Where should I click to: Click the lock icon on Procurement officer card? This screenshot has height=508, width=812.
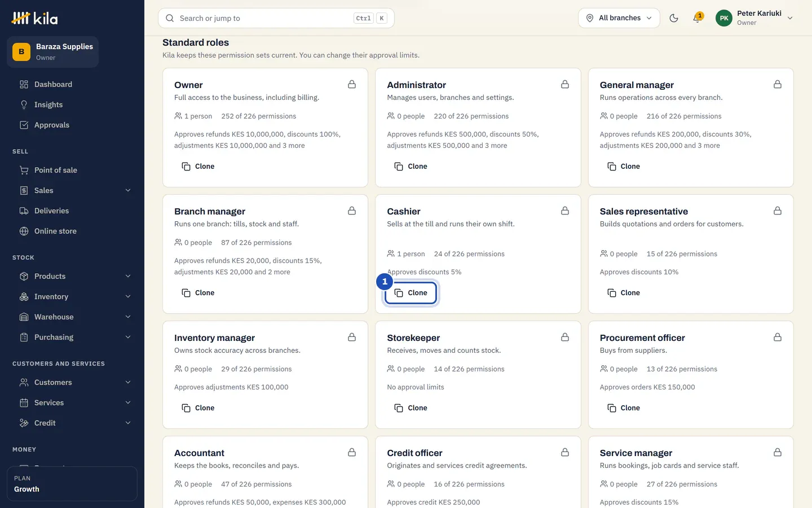point(778,338)
